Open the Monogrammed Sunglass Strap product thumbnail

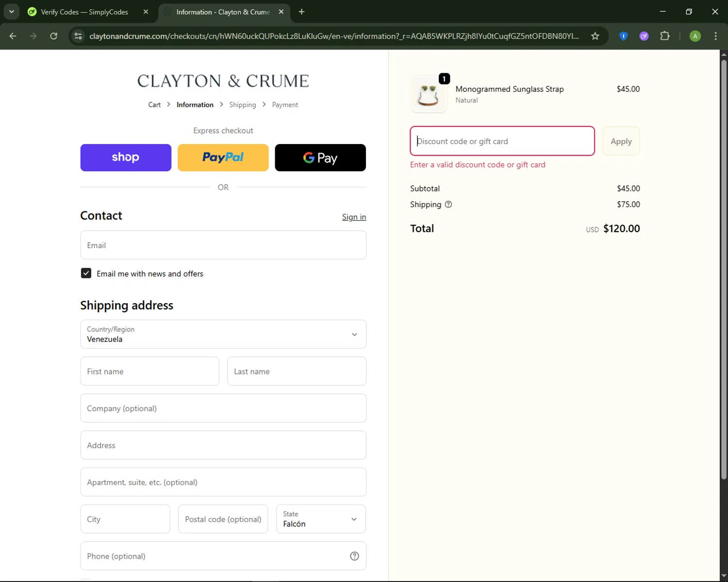[429, 94]
